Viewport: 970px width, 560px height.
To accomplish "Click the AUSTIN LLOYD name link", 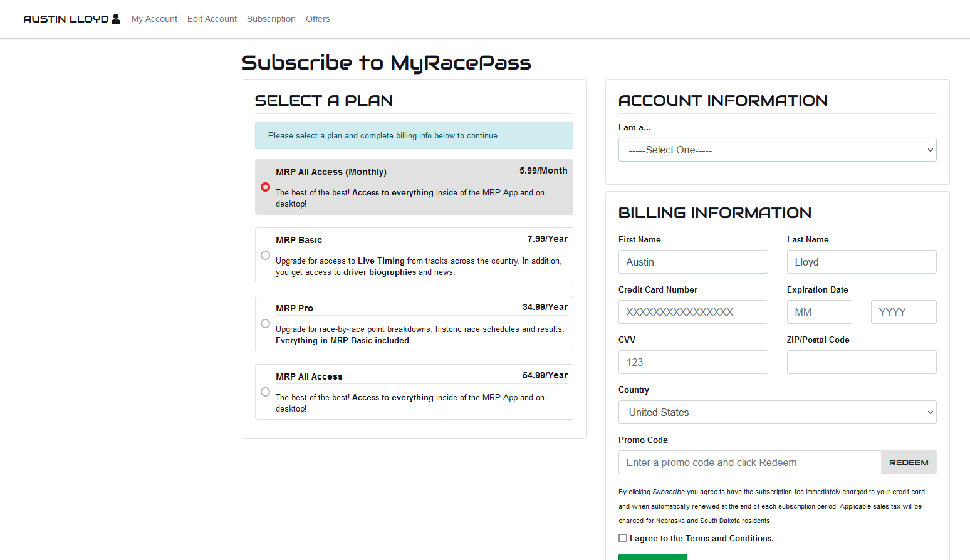I will point(66,19).
